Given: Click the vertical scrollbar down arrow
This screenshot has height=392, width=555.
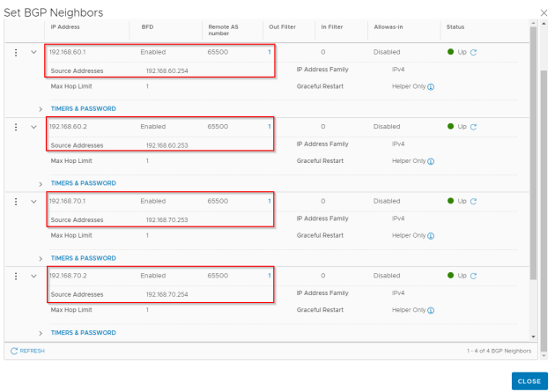Looking at the screenshot, I should (531, 336).
